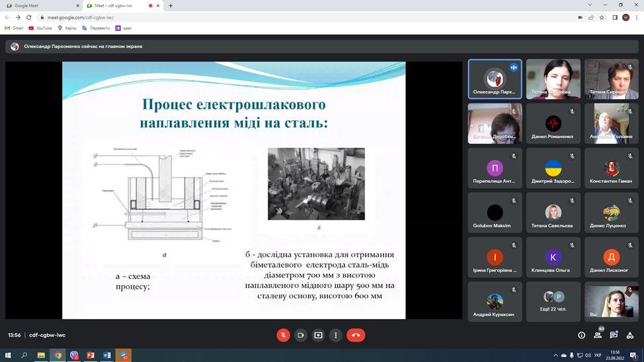Open volume control in system tray
644x362 pixels.
pos(587,355)
